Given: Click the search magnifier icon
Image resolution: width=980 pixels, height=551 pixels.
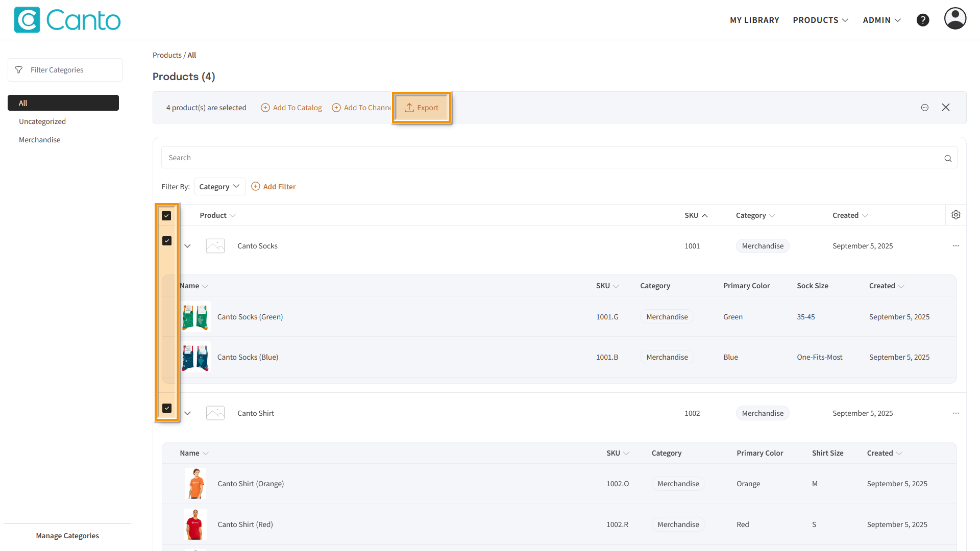Looking at the screenshot, I should [947, 158].
